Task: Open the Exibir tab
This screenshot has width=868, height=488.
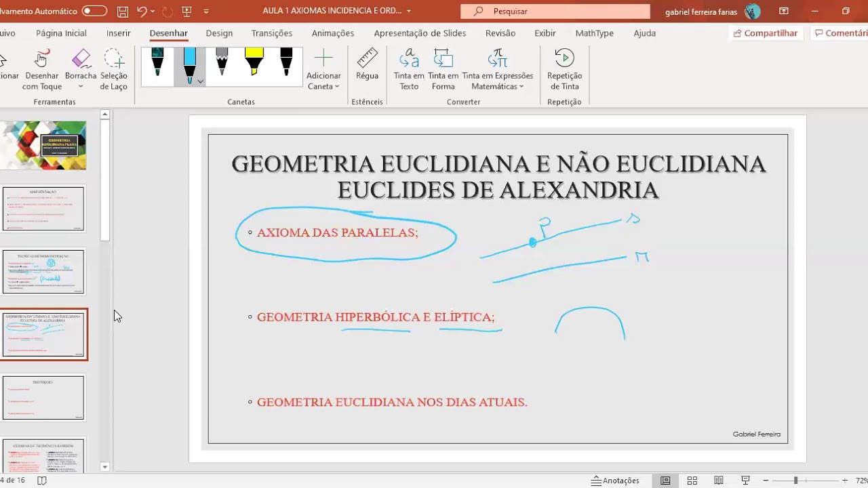Action: coord(545,33)
